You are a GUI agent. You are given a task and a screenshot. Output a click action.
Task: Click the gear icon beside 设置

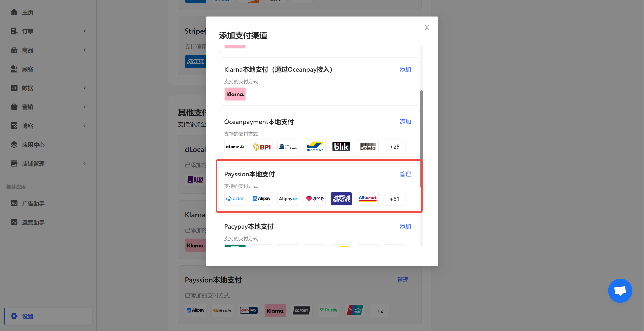point(14,316)
